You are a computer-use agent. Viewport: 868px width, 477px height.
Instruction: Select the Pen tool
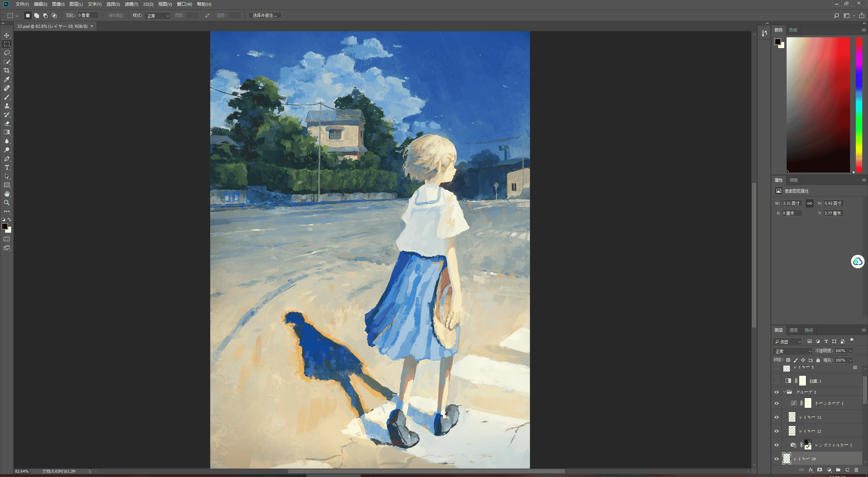click(7, 159)
